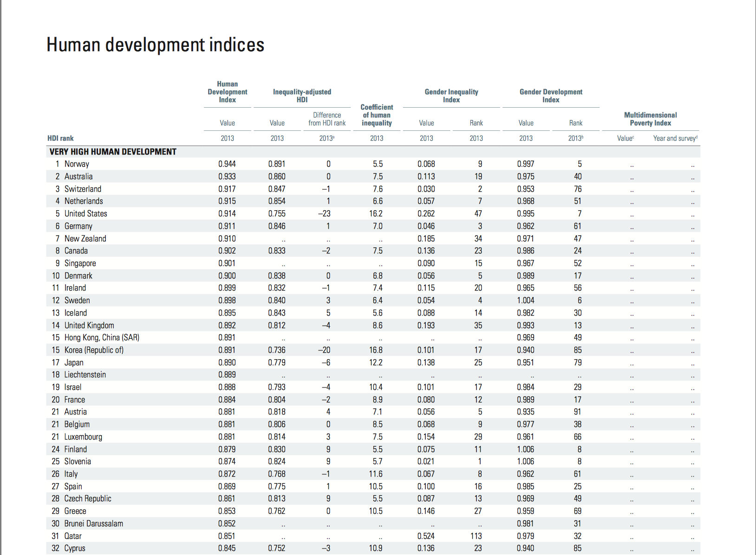Click United Kingdom's Gender Inequality value 0.193

(426, 325)
